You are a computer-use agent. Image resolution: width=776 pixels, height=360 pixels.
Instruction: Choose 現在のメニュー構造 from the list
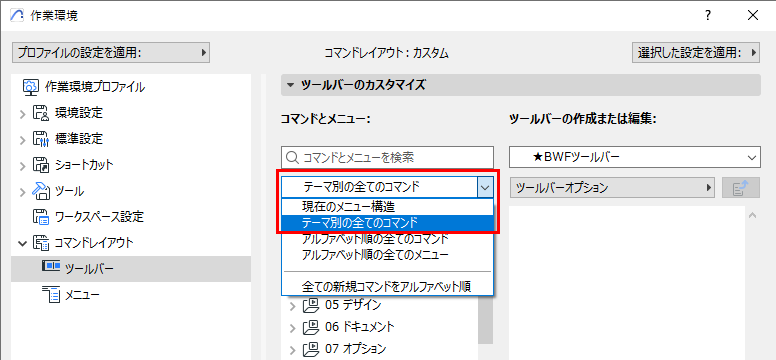387,206
